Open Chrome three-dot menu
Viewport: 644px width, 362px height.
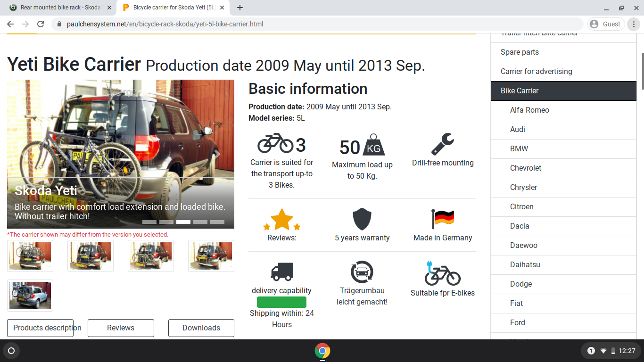[634, 24]
